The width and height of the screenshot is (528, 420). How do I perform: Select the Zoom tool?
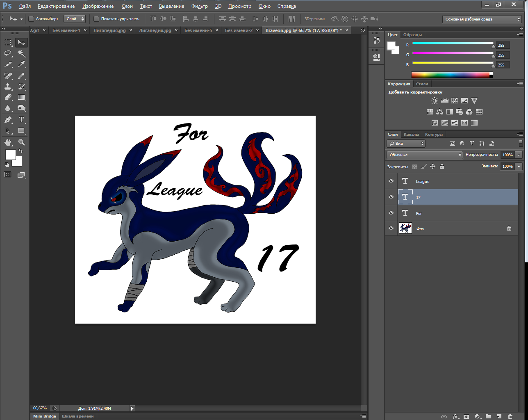[21, 142]
